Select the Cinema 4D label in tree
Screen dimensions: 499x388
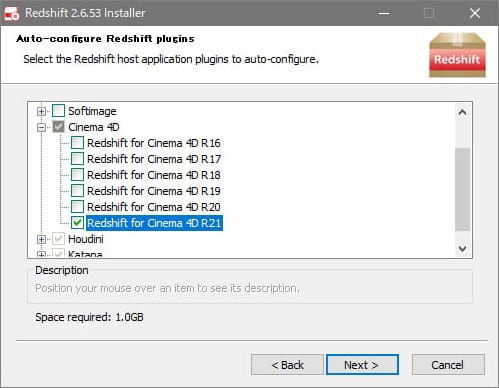[x=94, y=127]
